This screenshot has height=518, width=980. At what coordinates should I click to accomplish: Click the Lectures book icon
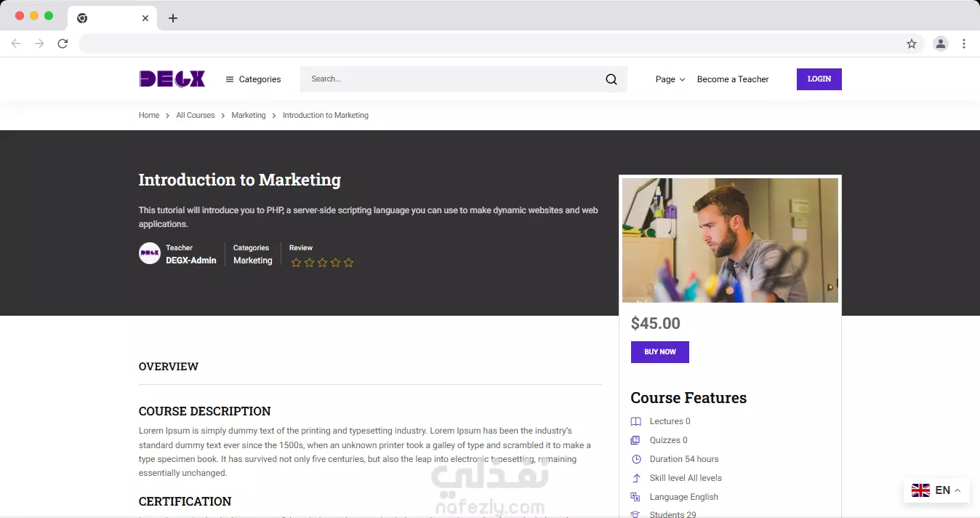[636, 421]
